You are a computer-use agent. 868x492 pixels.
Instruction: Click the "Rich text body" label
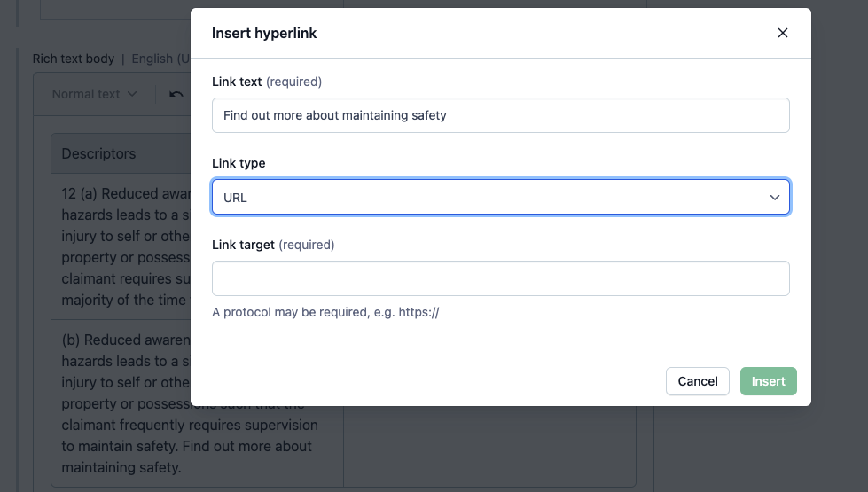click(74, 59)
